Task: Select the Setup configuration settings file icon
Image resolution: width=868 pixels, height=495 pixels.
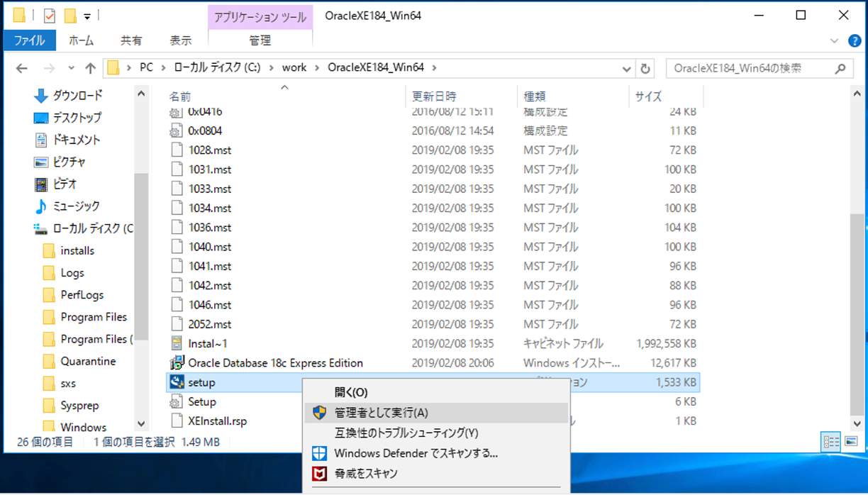Action: coord(176,401)
